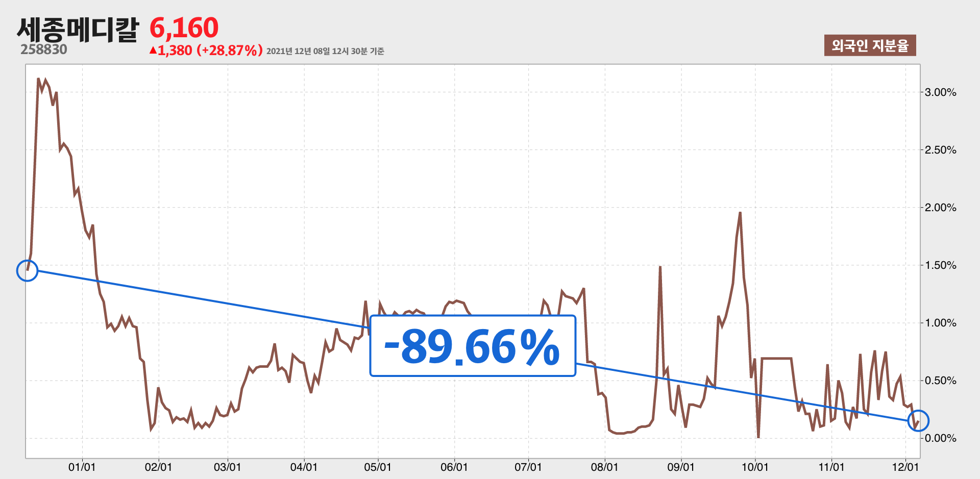The height and width of the screenshot is (479, 980).
Task: Click the 10/01 x-axis date label
Action: (x=755, y=467)
